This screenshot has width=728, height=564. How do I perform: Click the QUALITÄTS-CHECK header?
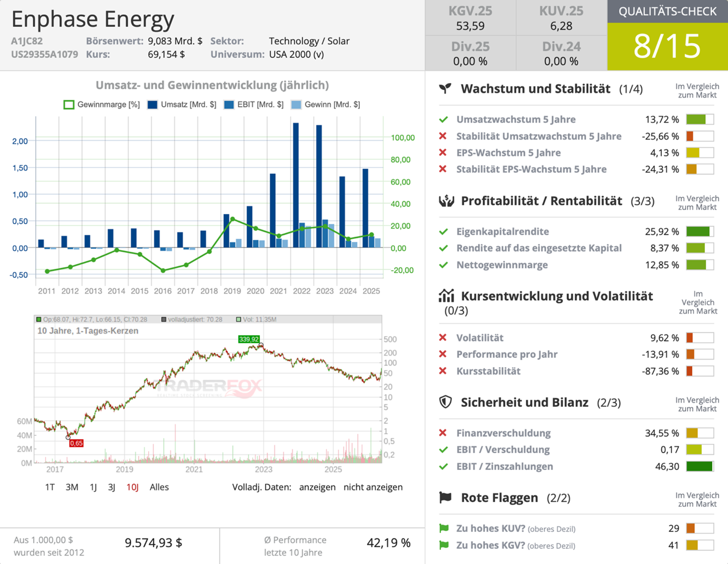(x=668, y=12)
